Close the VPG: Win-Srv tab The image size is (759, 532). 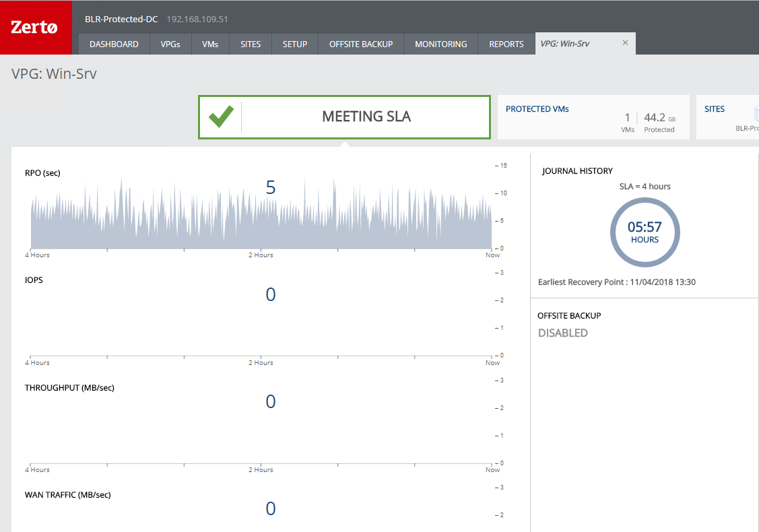[x=625, y=43]
